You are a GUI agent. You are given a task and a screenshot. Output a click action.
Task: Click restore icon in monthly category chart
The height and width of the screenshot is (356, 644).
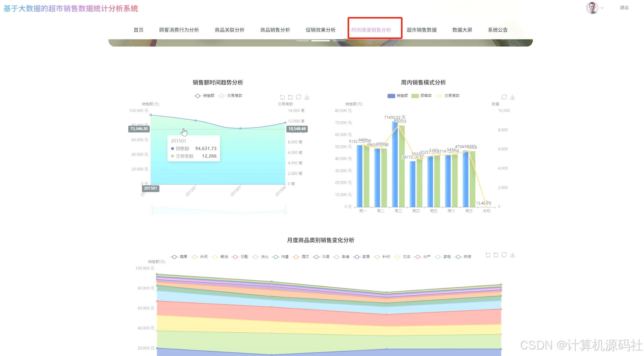click(x=504, y=255)
